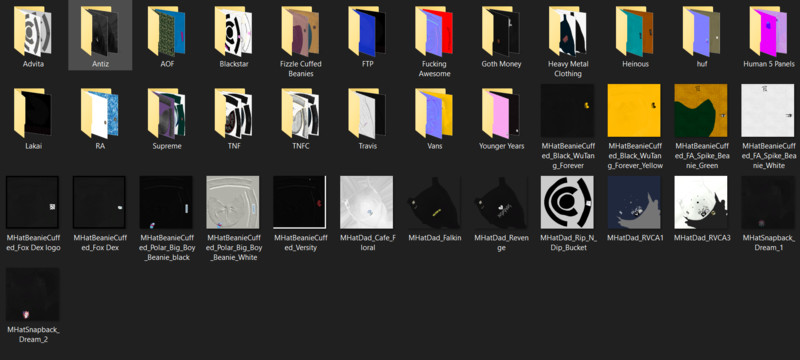Viewport: 800px width, 360px height.
Task: Select the Younger Years folder
Action: (501, 113)
